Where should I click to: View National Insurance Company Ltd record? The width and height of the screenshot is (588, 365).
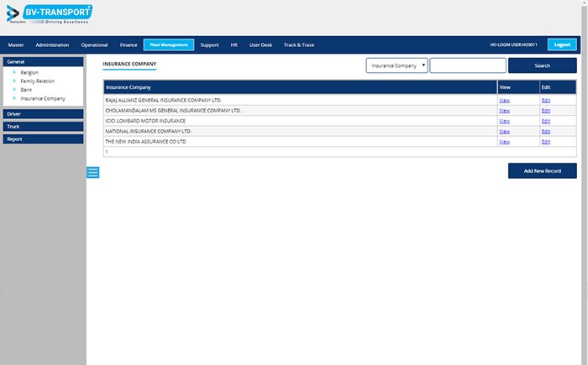tap(504, 132)
